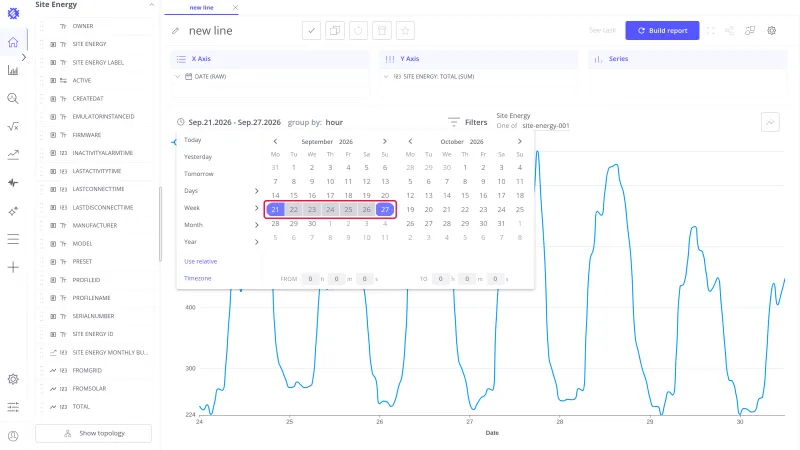Click the share icon near Build report
The image size is (800, 450).
tap(730, 31)
